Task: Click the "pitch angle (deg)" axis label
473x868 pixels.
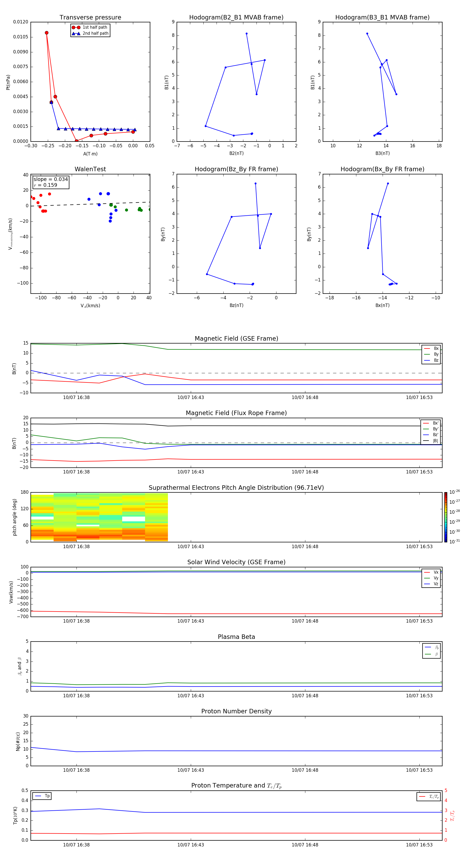Action: point(14,517)
